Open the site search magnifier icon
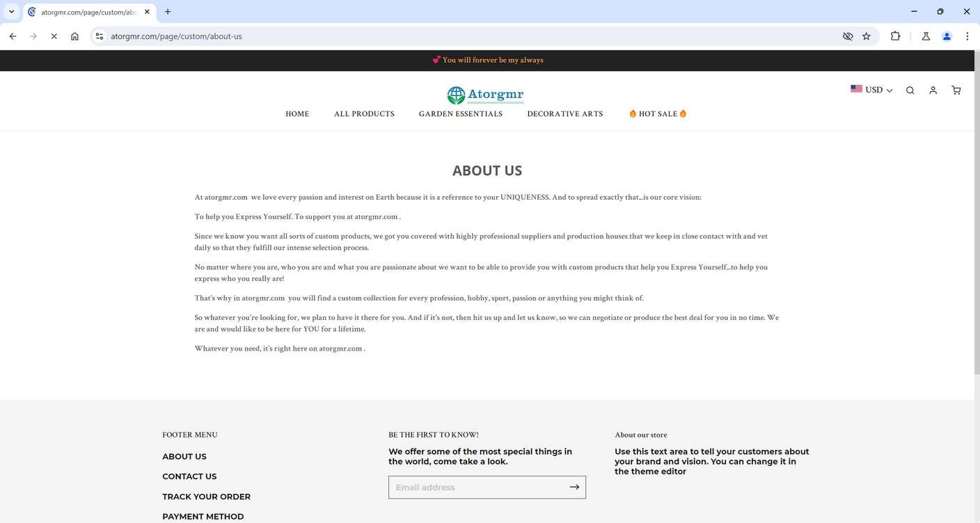This screenshot has width=980, height=523. coord(910,90)
